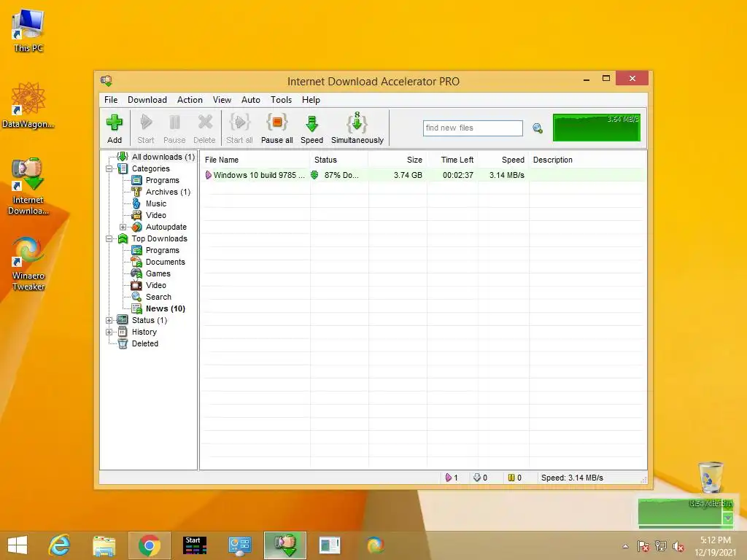
Task: Click the Simultaneously toolbar button
Action: point(357,128)
